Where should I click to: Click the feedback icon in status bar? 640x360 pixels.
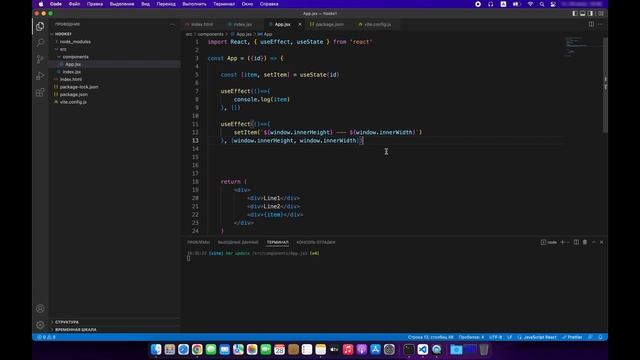[x=590, y=337]
